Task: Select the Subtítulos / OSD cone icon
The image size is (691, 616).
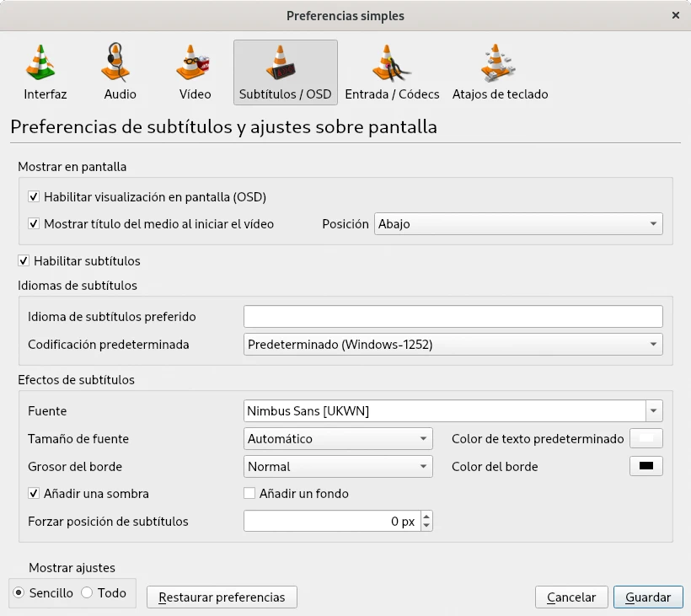Action: pos(285,63)
